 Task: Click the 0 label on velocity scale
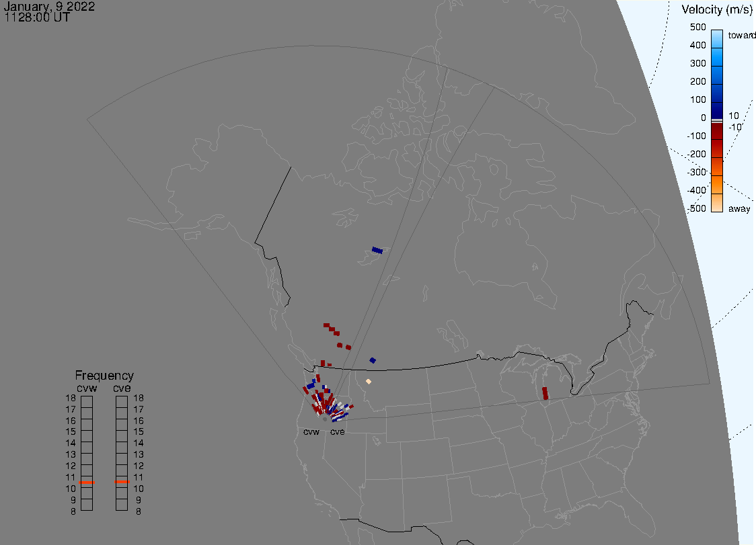(704, 118)
